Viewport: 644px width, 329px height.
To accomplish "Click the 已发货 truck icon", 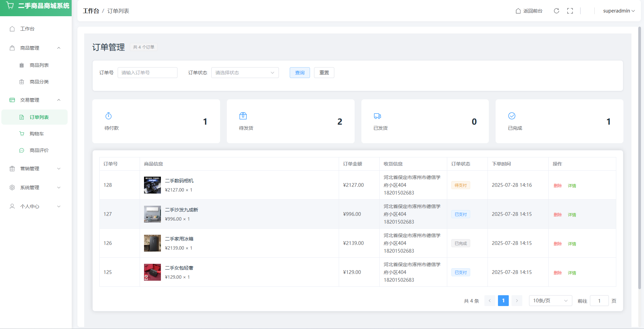I will point(377,116).
